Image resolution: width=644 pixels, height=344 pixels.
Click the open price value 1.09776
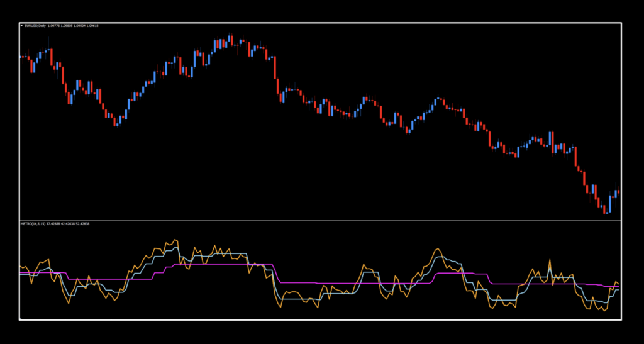[54, 26]
